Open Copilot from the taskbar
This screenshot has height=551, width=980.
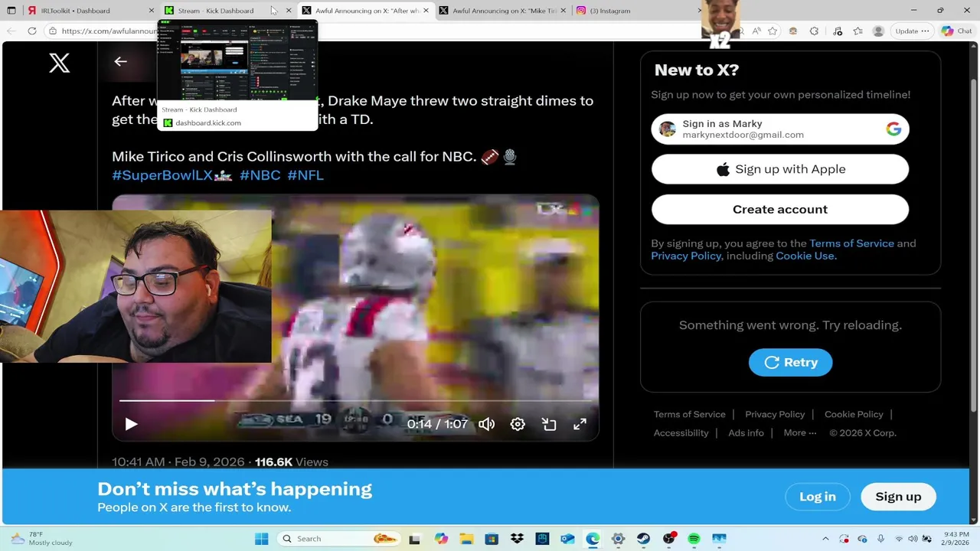tap(441, 539)
